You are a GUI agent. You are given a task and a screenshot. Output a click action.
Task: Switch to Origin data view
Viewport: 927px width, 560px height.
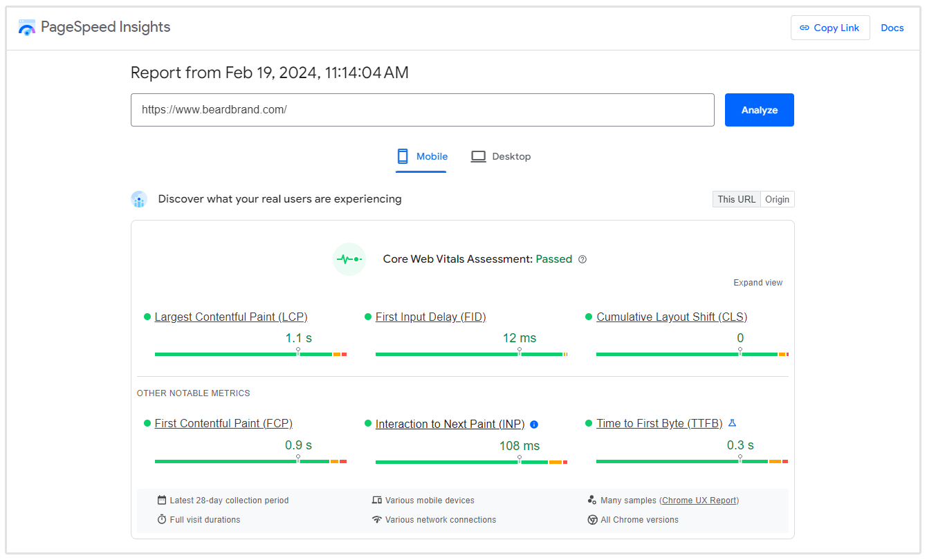777,199
